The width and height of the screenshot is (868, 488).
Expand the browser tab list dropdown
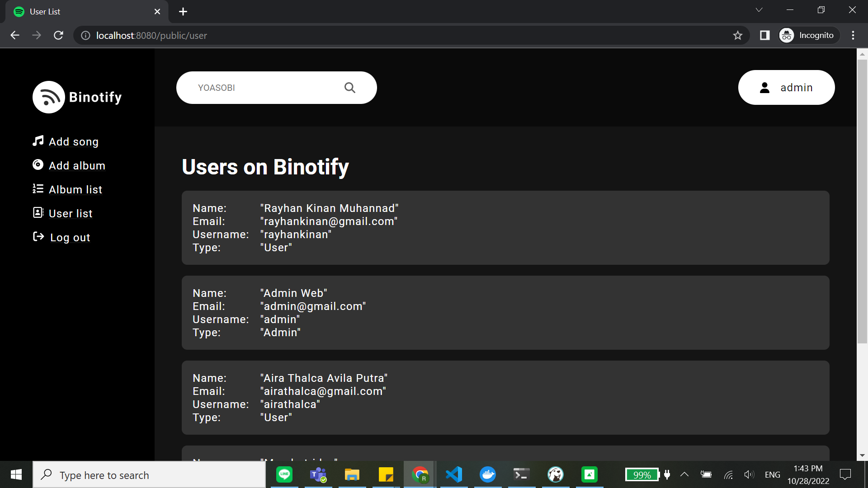pos(759,11)
